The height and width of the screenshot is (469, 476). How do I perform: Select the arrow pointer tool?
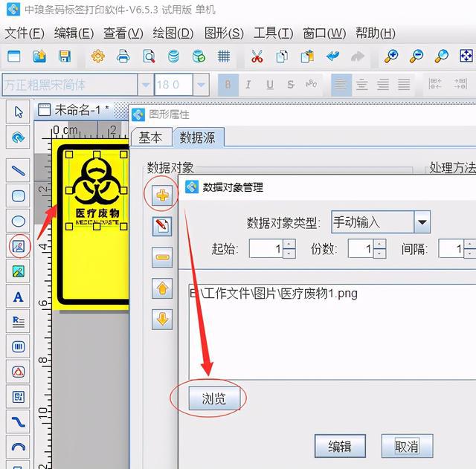coord(18,112)
